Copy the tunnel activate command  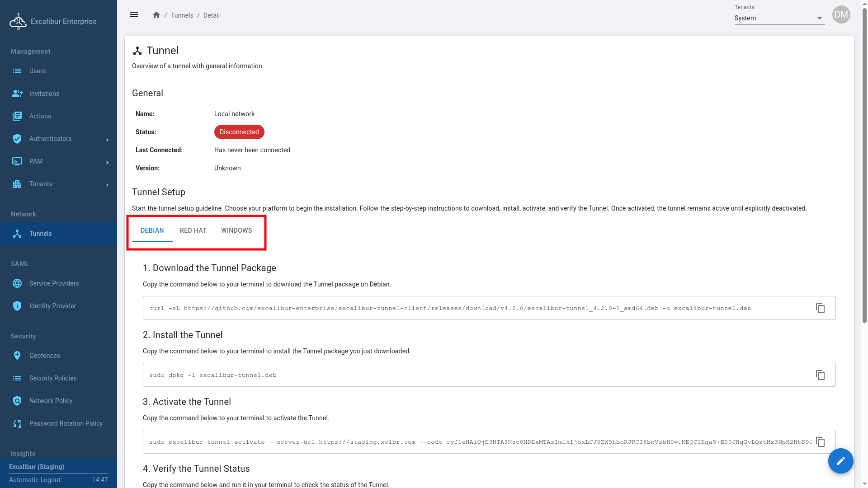click(820, 442)
